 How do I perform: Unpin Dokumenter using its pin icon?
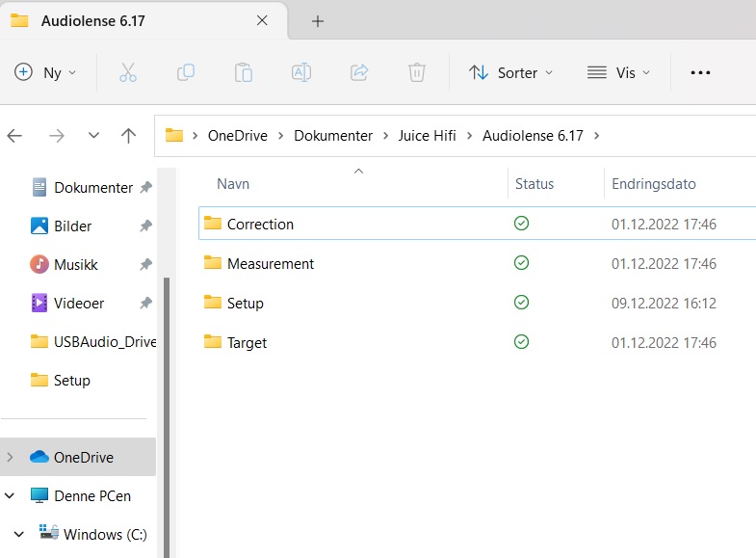pyautogui.click(x=146, y=187)
